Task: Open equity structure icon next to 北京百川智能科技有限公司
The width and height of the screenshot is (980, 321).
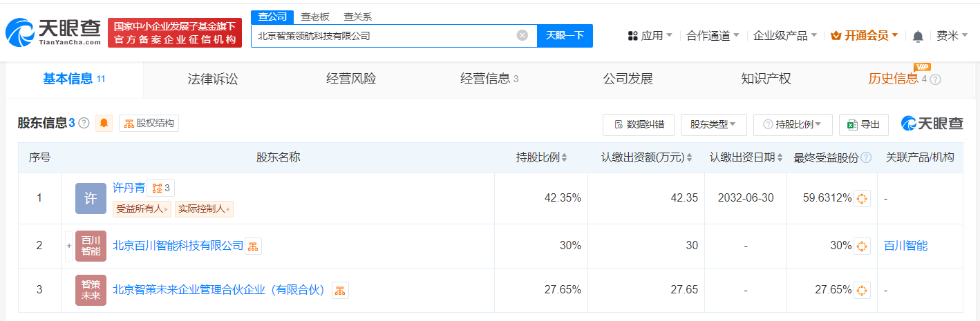Action: [x=253, y=246]
